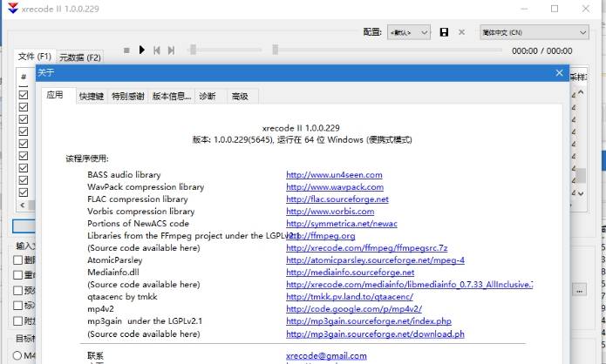
Task: Toggle the eighth file list checkbox
Action: [24, 180]
